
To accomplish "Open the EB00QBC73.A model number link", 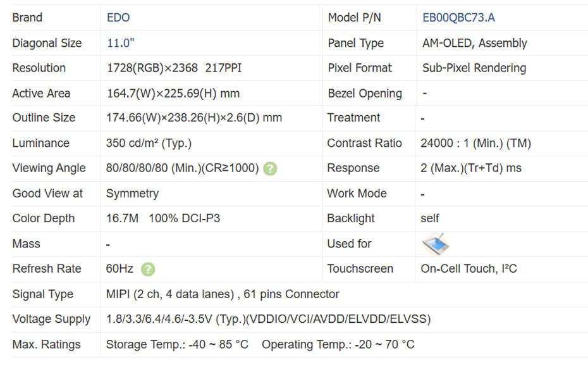I will [x=458, y=18].
